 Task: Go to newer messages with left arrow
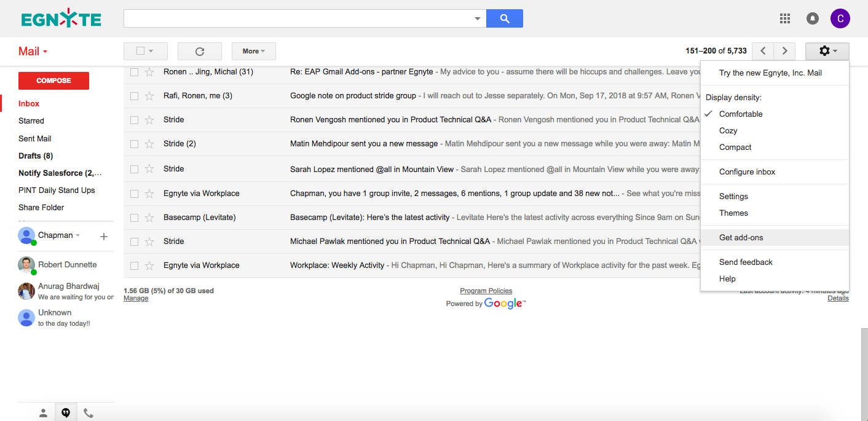coord(763,51)
